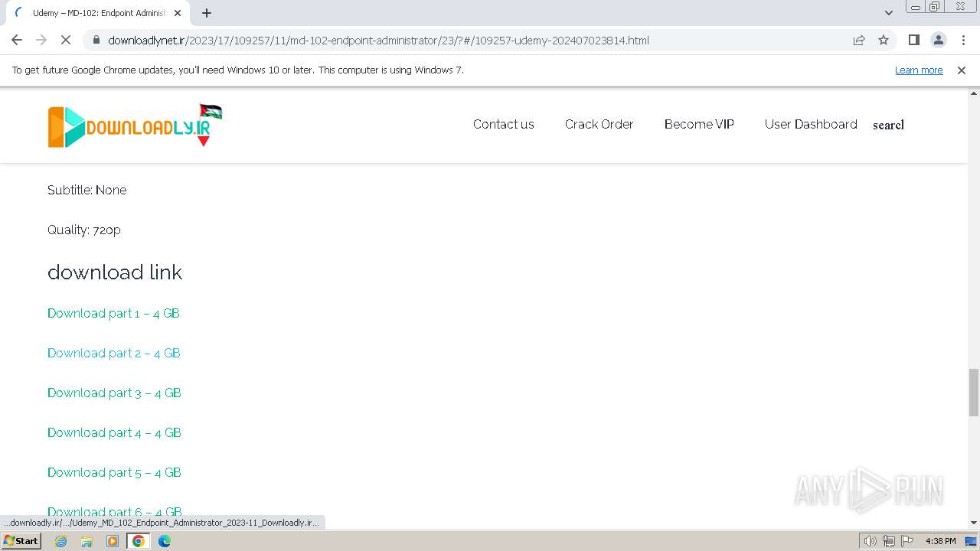The width and height of the screenshot is (980, 551).
Task: Open Windows Media Player from taskbar
Action: (113, 541)
